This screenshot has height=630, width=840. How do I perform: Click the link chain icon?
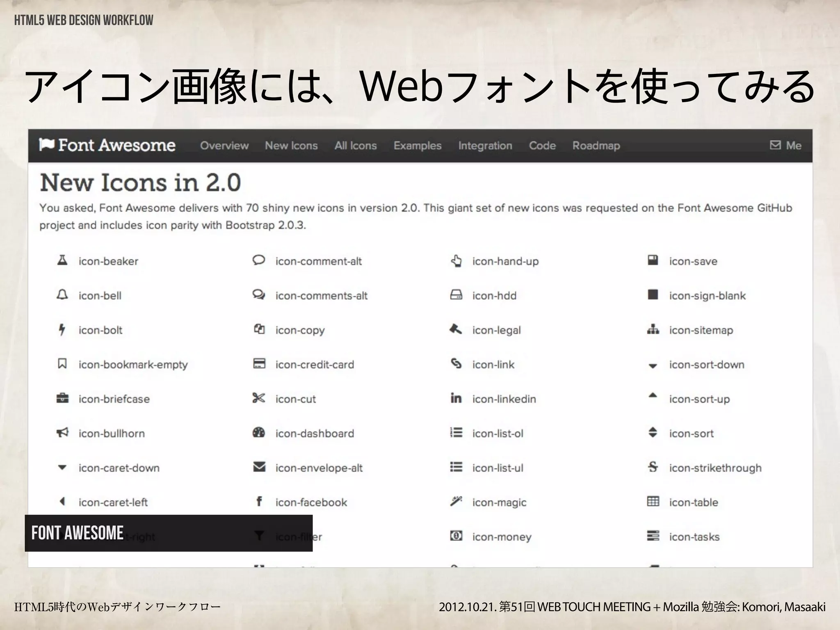click(x=456, y=363)
